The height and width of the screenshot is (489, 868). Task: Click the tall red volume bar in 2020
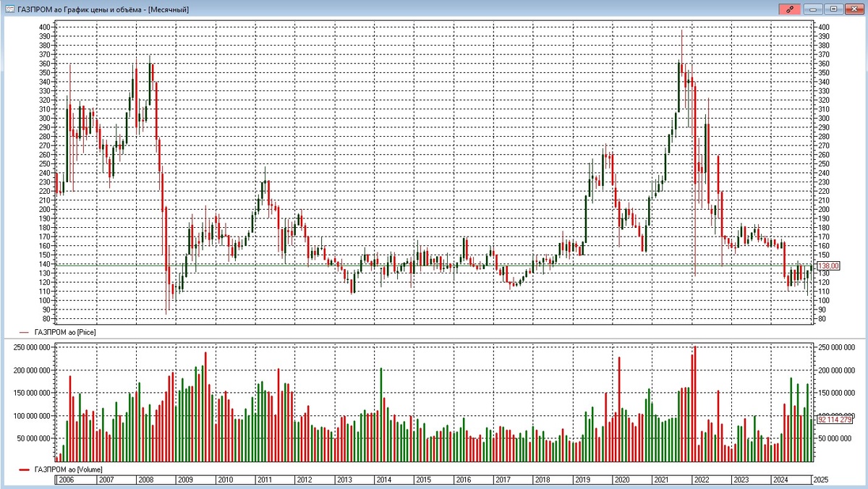(x=619, y=409)
